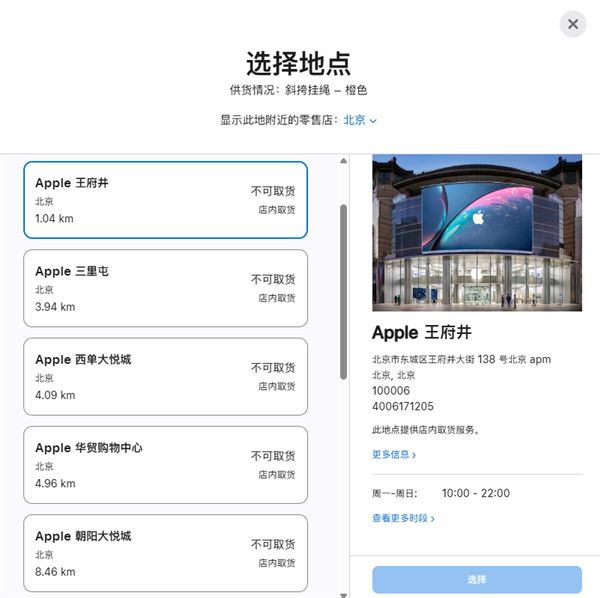Click the arrow beside 更多信息

click(414, 455)
